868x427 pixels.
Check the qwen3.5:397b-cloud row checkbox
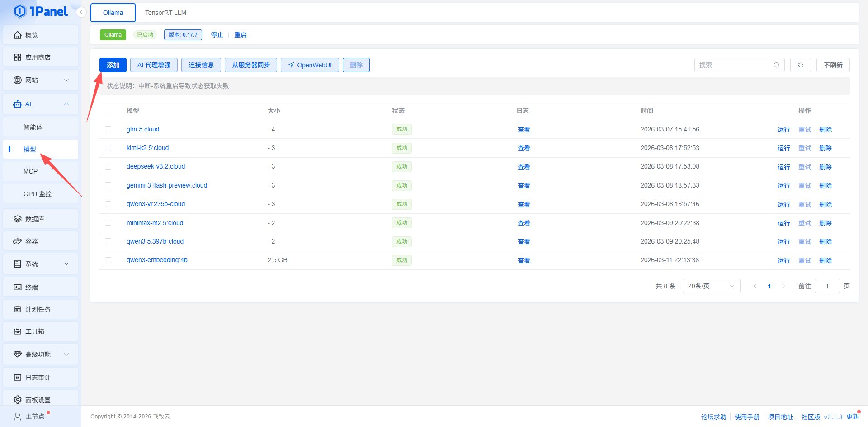click(108, 241)
